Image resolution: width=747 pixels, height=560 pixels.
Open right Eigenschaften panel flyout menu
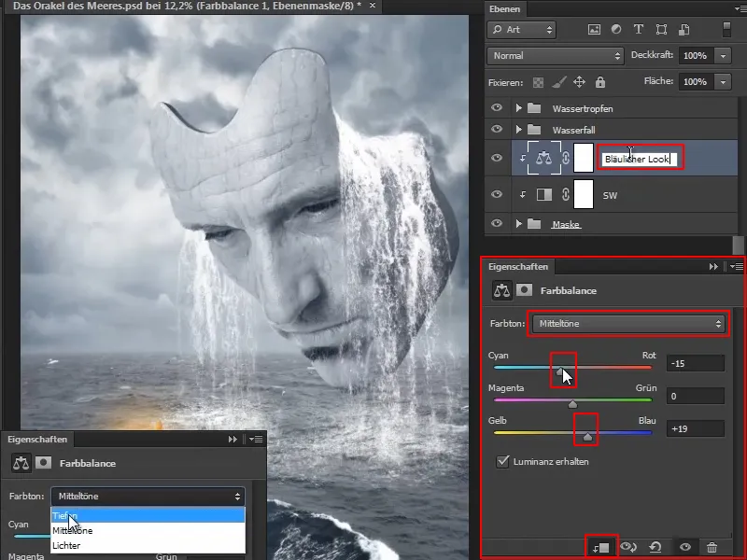[737, 267]
